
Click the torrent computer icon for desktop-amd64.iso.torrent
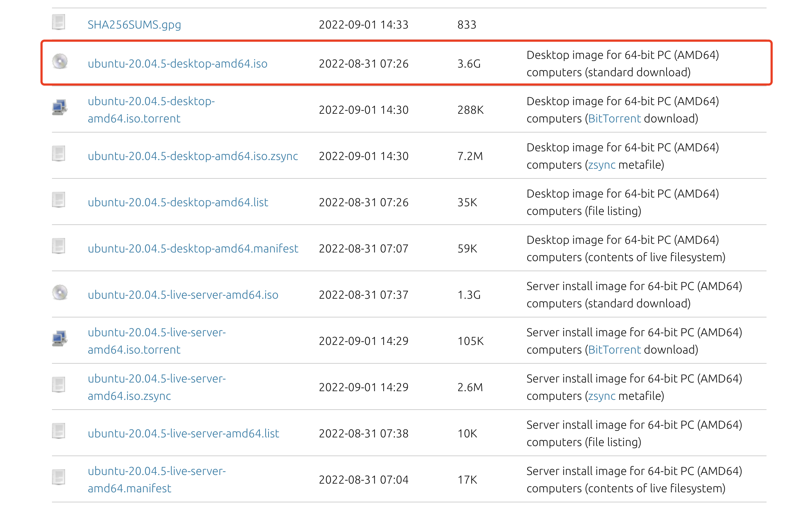point(60,107)
